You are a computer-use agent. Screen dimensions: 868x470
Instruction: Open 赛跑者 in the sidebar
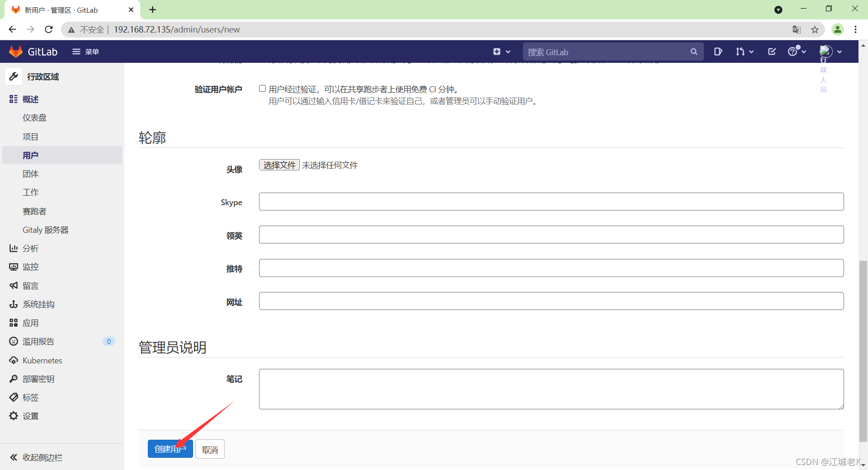point(34,211)
